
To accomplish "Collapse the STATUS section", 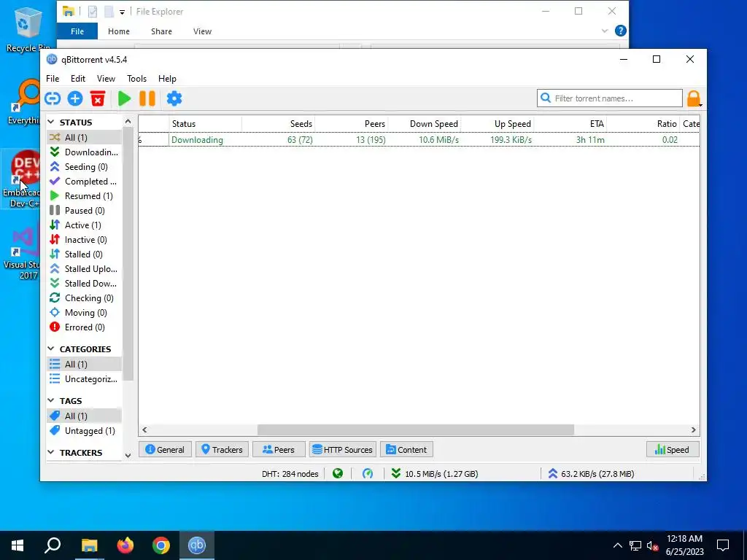I will coord(51,122).
